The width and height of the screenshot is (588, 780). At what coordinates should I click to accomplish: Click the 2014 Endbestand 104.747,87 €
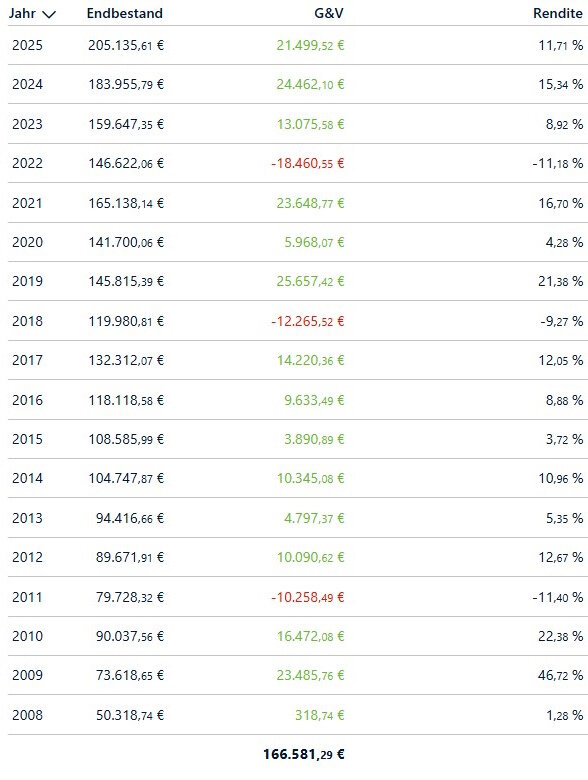(126, 478)
